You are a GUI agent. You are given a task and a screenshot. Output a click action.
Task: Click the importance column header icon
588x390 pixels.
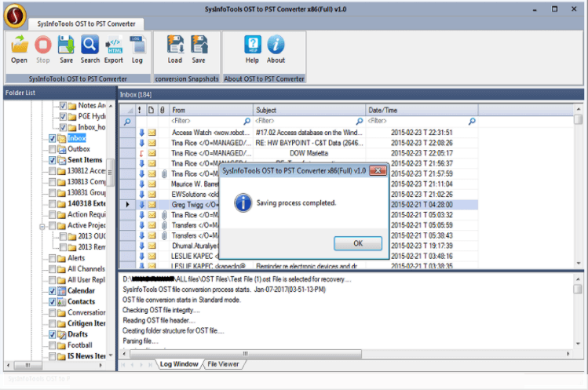pos(140,110)
